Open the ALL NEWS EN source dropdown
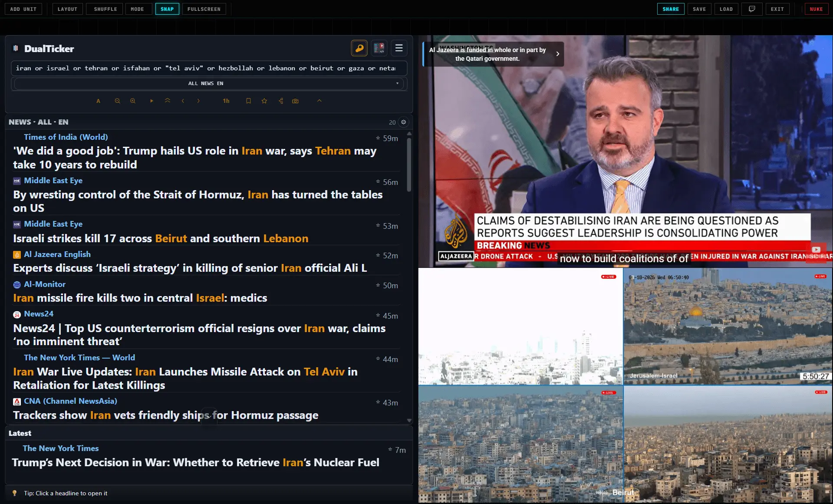The height and width of the screenshot is (504, 833). pyautogui.click(x=209, y=83)
